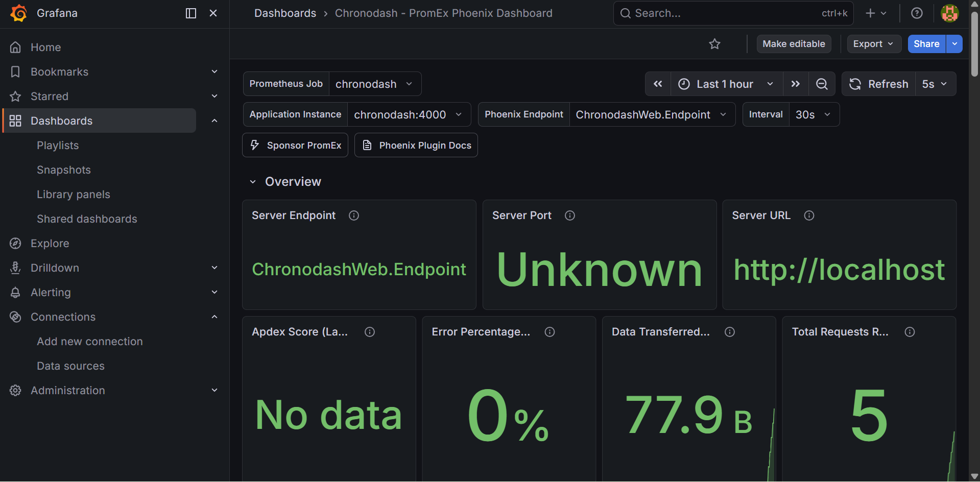Viewport: 980px width, 482px height.
Task: Open Connections in the sidebar
Action: click(63, 317)
